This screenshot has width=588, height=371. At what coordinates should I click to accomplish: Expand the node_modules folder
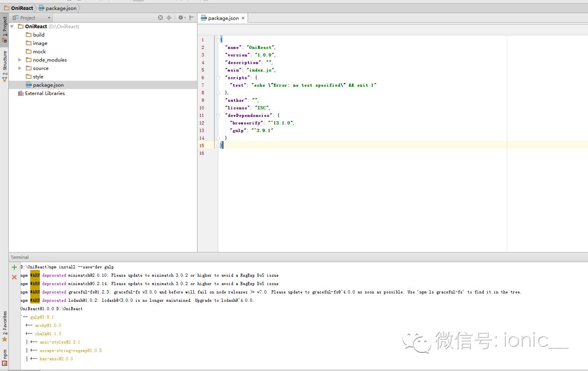[20, 60]
